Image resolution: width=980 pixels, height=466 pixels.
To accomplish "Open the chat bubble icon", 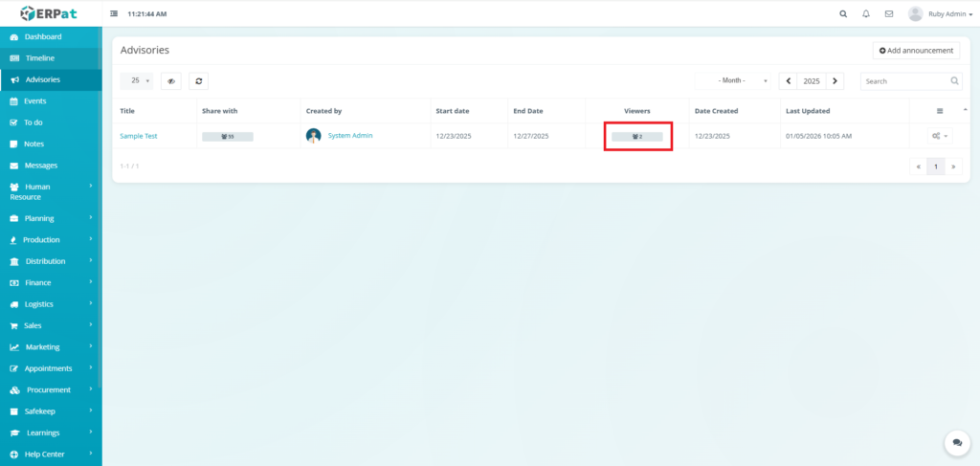I will point(956,442).
